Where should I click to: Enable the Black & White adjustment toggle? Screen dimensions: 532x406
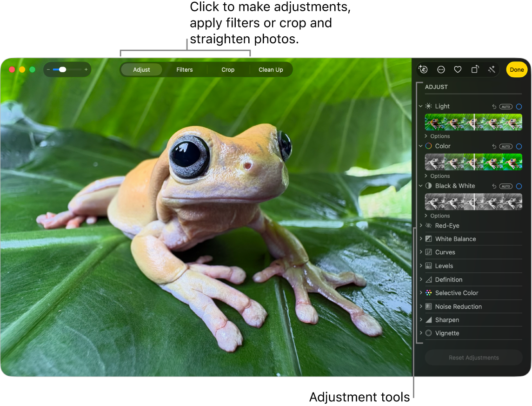[x=519, y=186]
